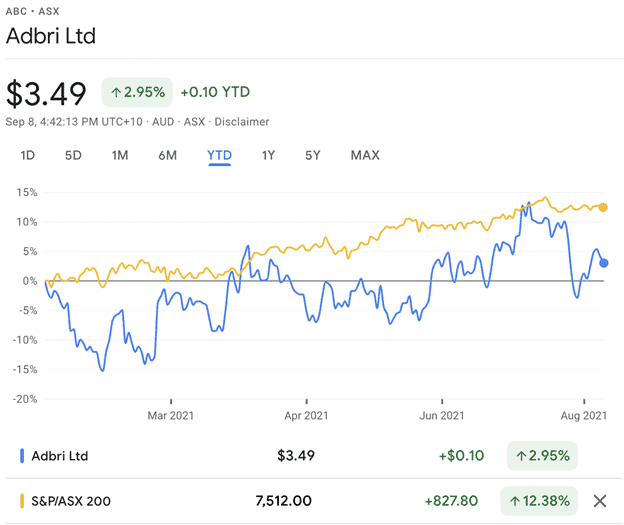The image size is (624, 525).
Task: Click the Adbri Ltd page title
Action: pos(51,36)
